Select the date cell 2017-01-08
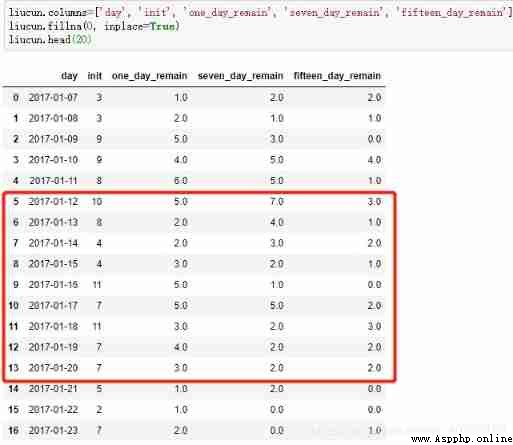 [53, 118]
